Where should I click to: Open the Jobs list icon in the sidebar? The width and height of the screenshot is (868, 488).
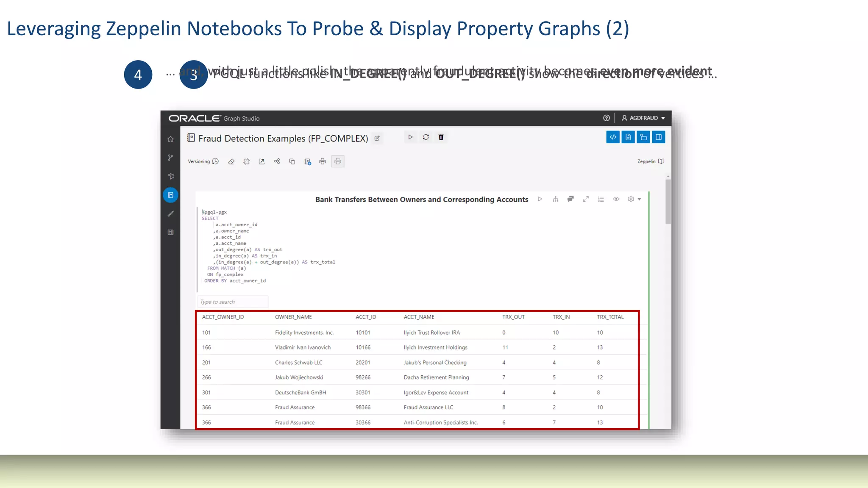point(170,232)
